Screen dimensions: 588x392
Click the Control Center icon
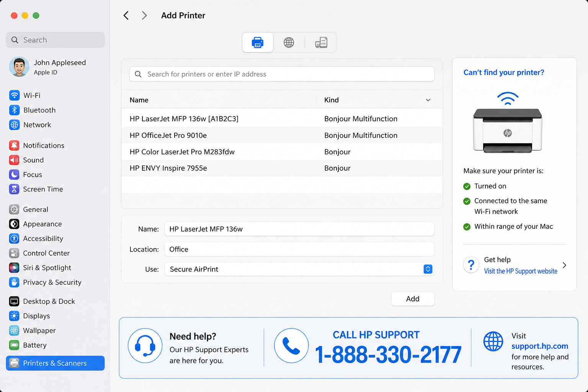[14, 253]
